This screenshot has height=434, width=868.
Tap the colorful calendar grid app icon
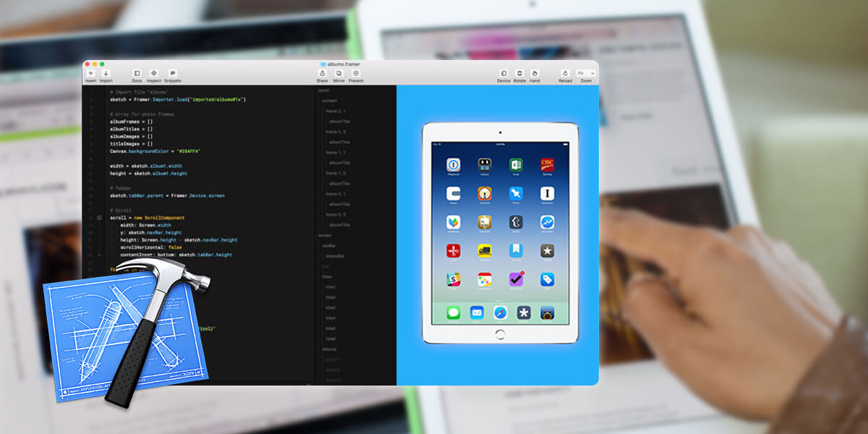(x=485, y=279)
